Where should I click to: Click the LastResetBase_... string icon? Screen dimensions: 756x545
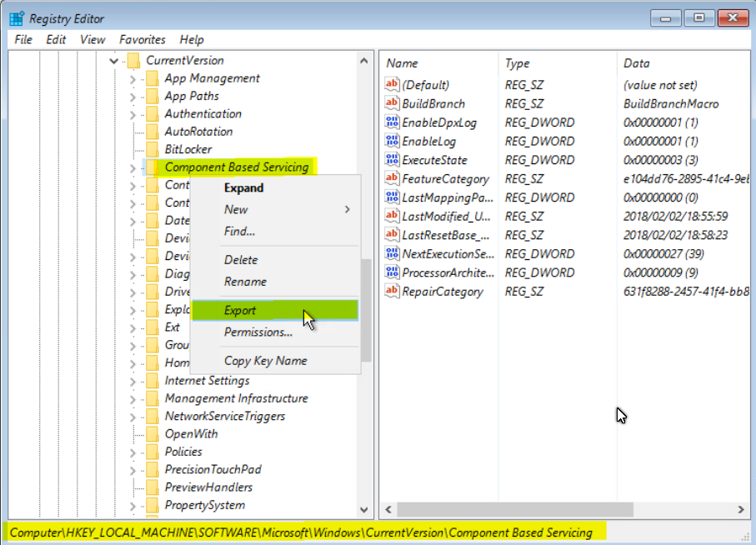(392, 235)
